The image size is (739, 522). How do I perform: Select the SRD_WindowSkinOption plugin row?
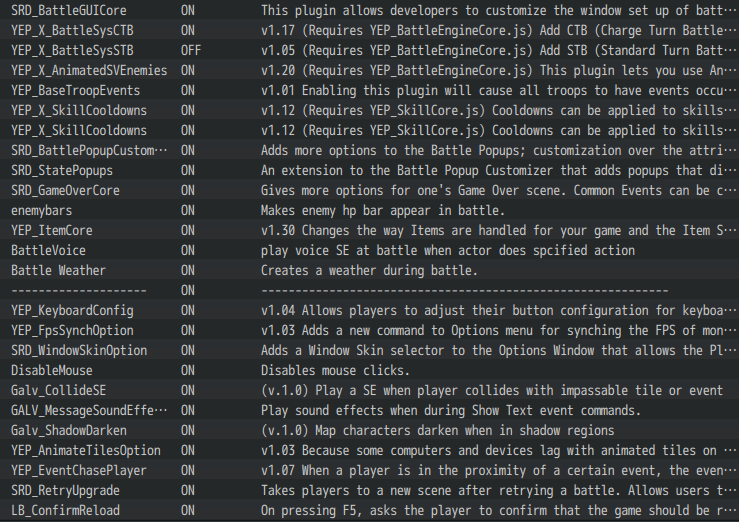click(79, 350)
